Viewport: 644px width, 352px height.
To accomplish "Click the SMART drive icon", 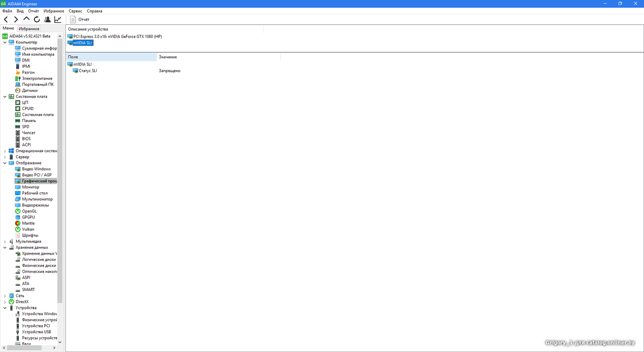I will [x=18, y=290].
